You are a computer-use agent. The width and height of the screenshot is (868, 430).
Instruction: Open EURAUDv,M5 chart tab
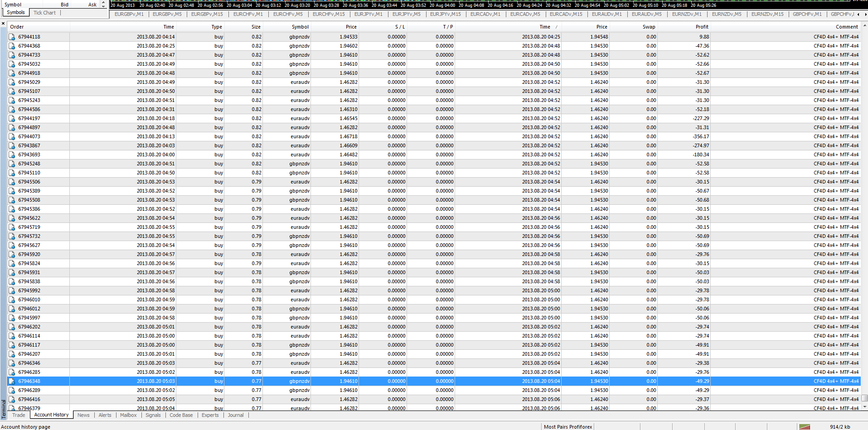coord(647,14)
